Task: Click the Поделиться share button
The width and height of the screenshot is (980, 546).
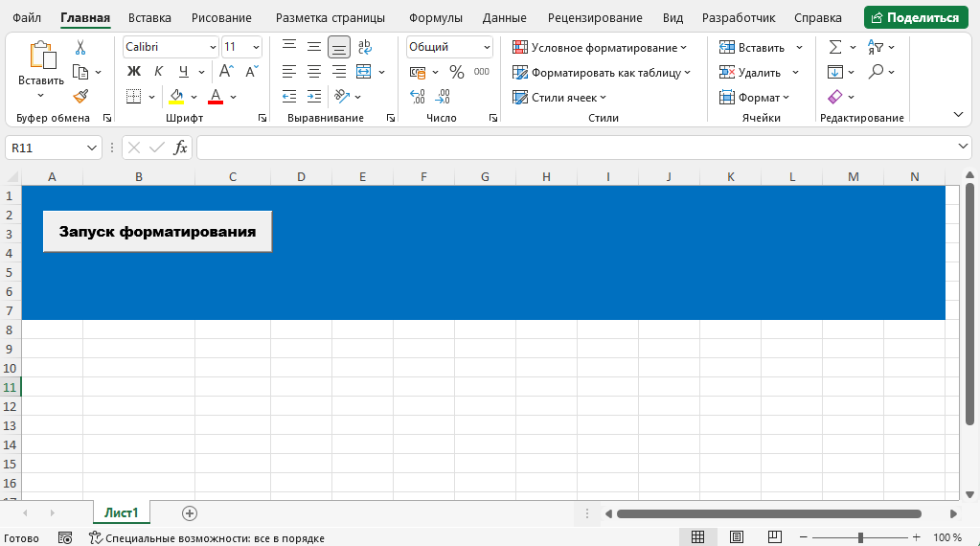Action: click(916, 17)
